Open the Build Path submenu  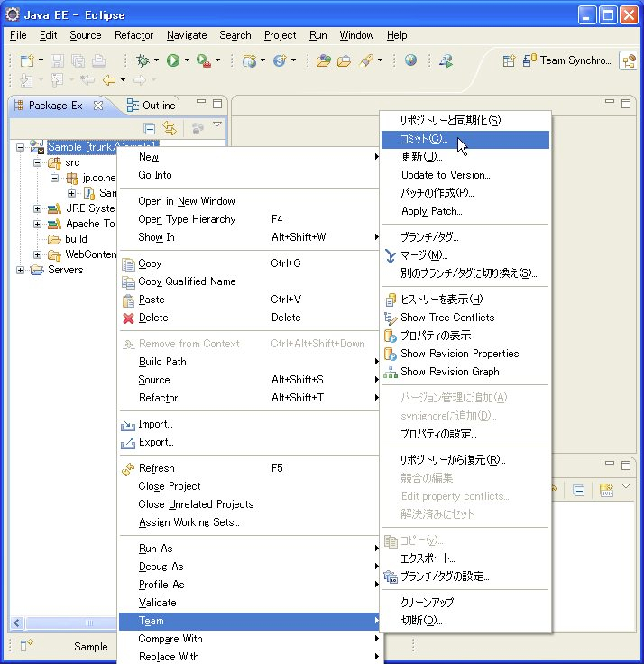(249, 362)
